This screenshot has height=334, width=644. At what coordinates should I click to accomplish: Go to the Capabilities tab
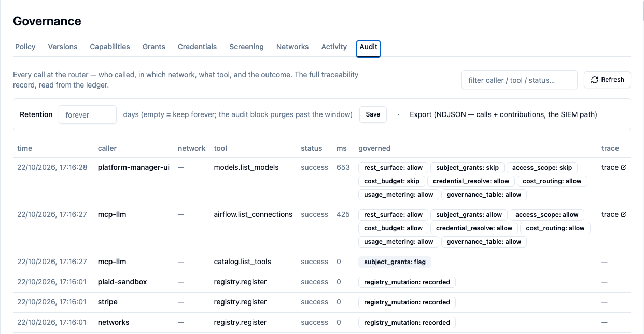click(x=110, y=47)
